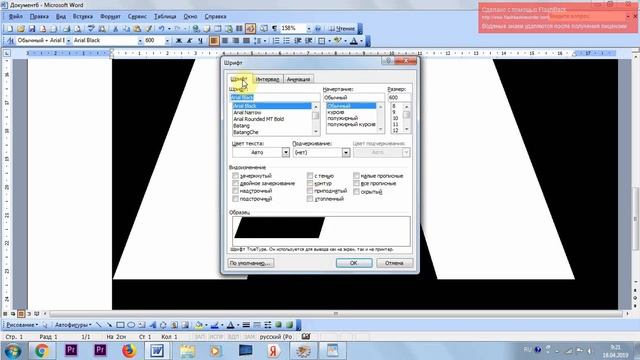Image resolution: width=640 pixels, height=360 pixels.
Task: Open Google Chrome from the taskbar
Action: (41, 351)
